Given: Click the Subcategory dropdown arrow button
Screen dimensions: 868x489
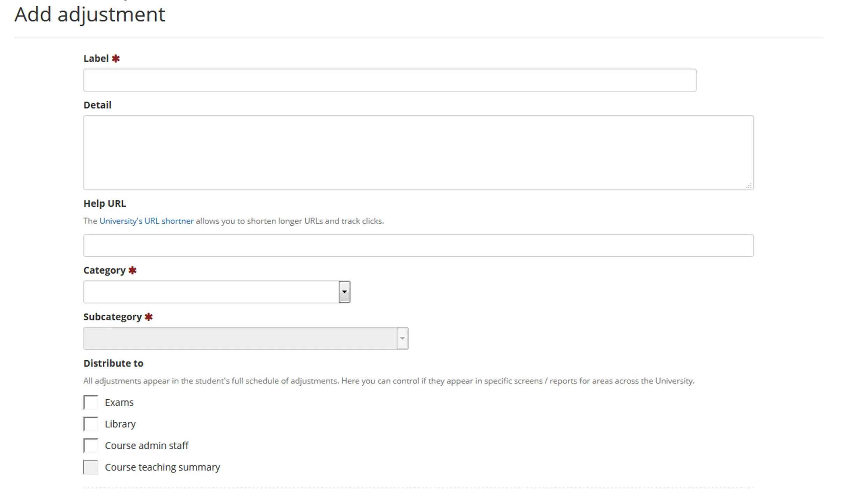Looking at the screenshot, I should [x=402, y=338].
